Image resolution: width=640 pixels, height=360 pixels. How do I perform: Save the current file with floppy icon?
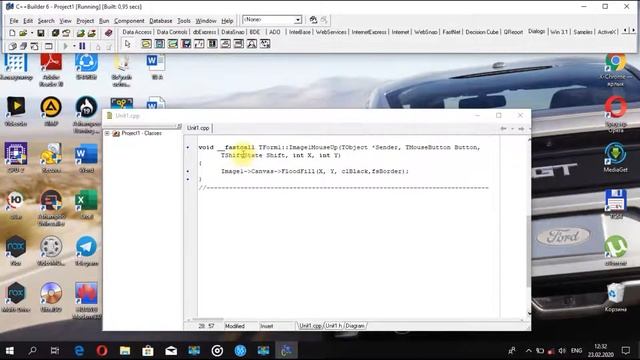[41, 33]
